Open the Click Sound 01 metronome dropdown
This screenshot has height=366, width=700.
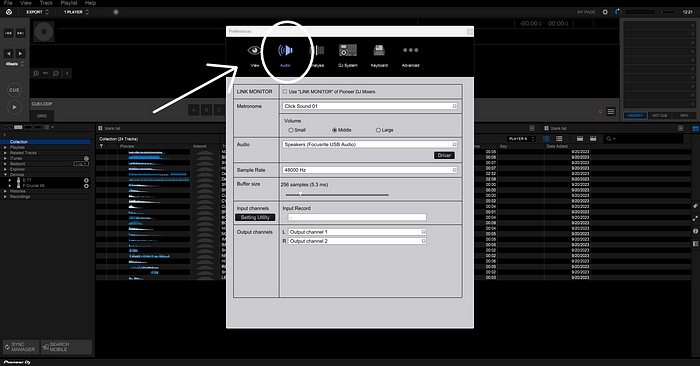coord(370,106)
